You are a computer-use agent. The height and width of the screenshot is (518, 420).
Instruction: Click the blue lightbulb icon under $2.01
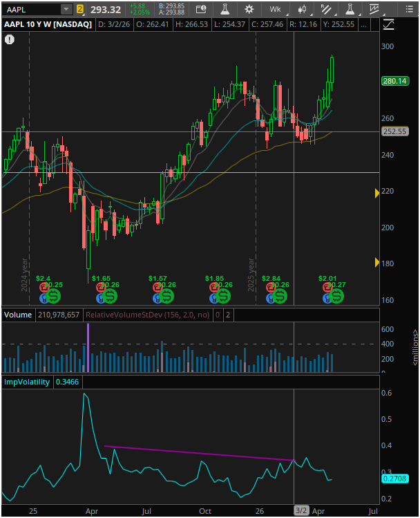pos(327,299)
